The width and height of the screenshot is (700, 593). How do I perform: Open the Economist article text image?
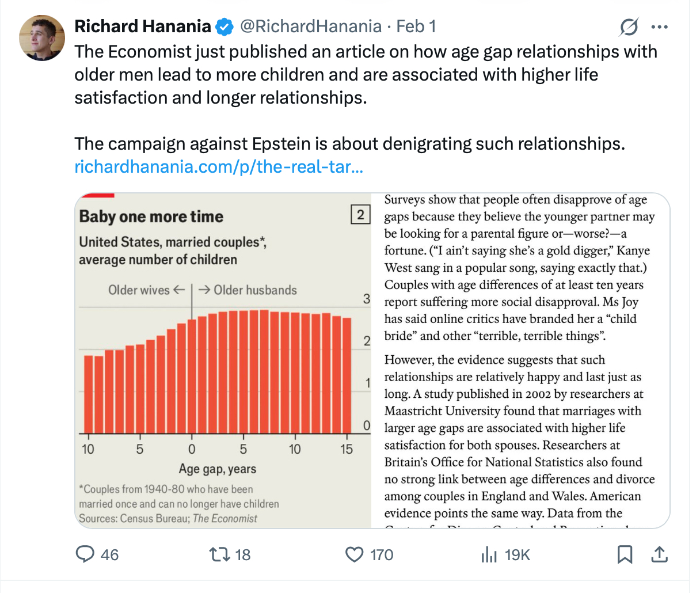point(520,360)
